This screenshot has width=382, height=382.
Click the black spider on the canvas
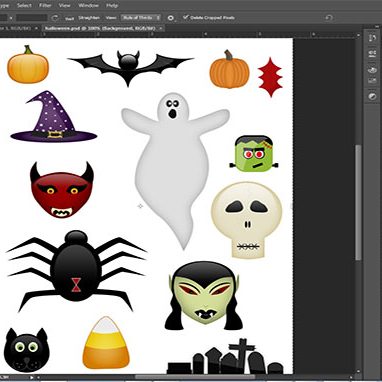[76, 270]
